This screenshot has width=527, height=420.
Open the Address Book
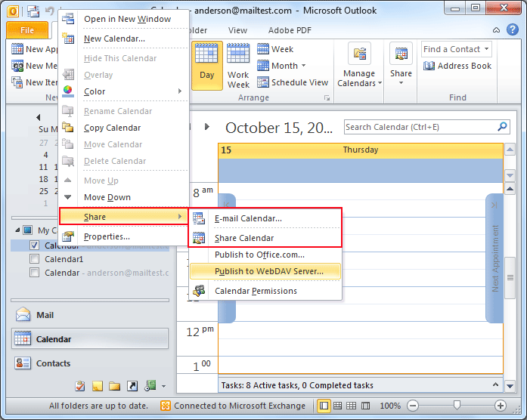[x=457, y=66]
